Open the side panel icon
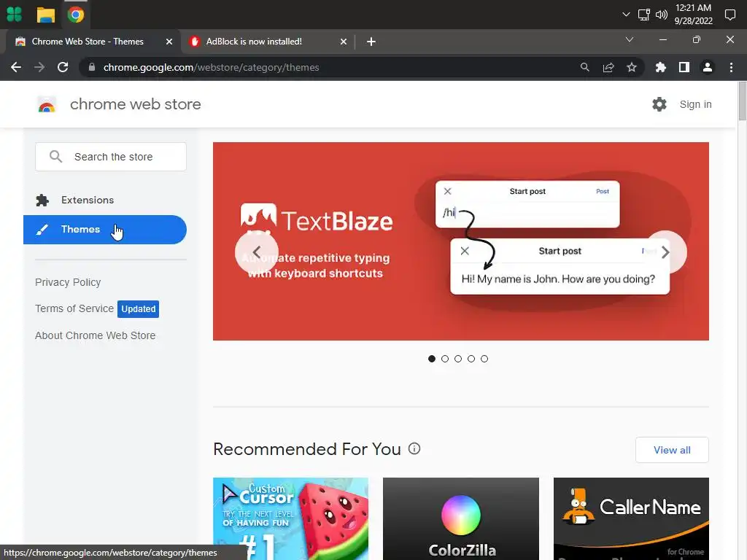The image size is (747, 560). [684, 67]
